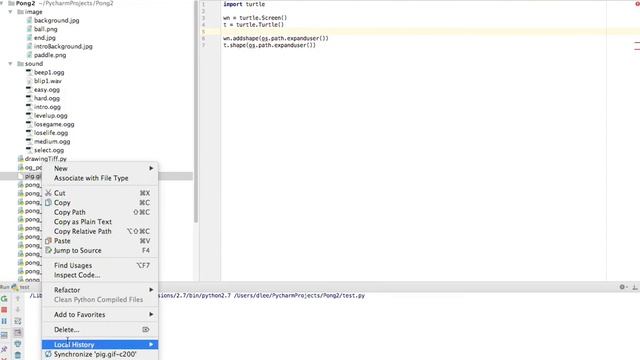Viewport: 640px width, 360px height.
Task: Pin the Run tab with the pin icon
Action: point(4,349)
